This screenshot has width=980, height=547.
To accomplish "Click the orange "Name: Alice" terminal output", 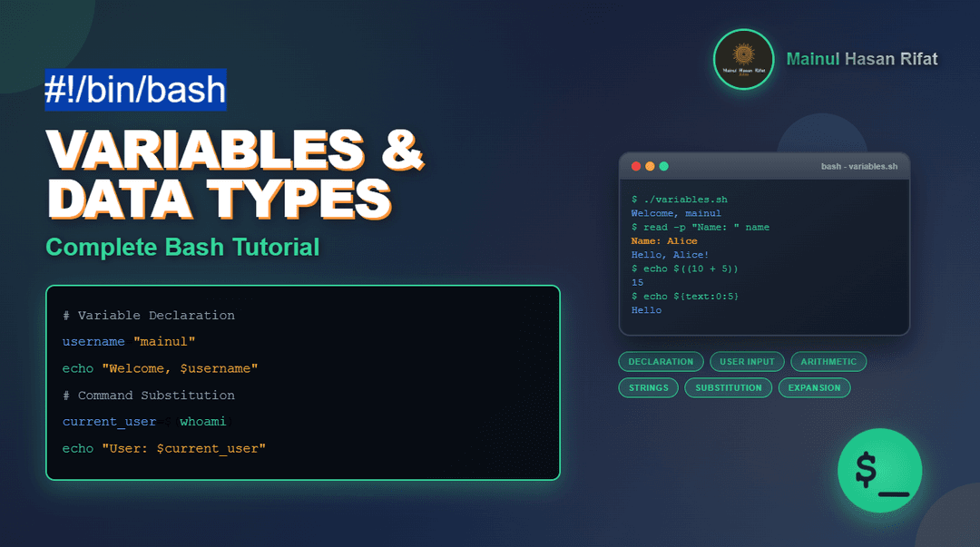I will coord(664,241).
